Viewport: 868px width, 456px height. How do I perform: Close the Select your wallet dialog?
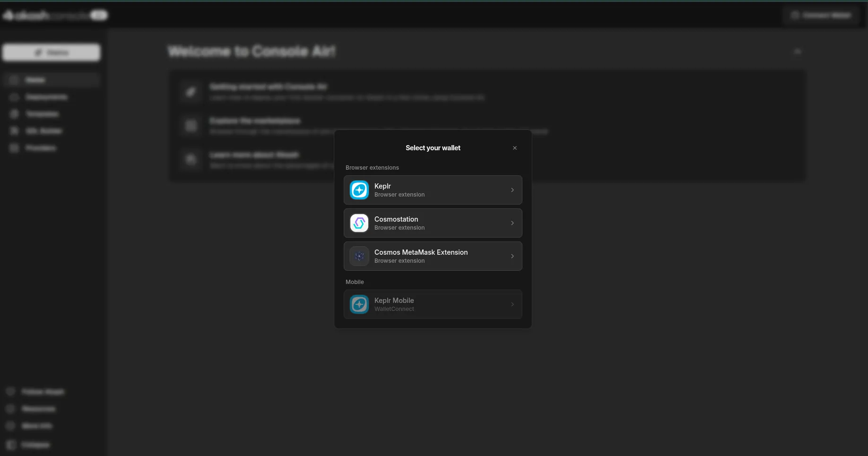[515, 148]
